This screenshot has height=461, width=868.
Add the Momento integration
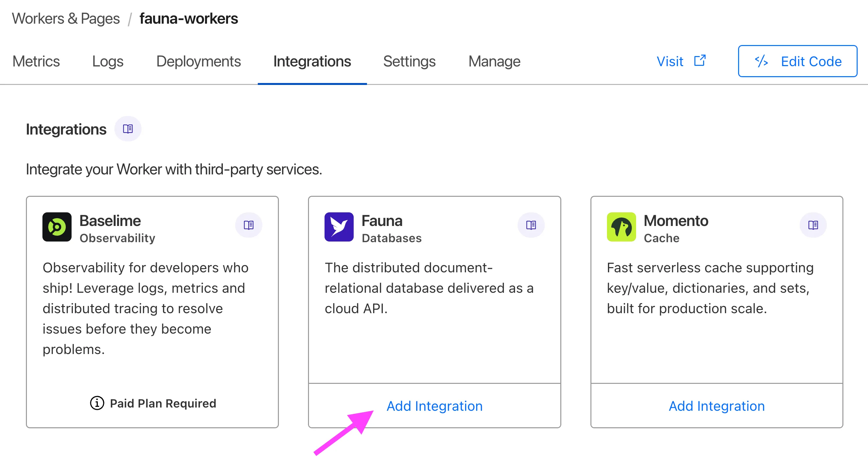click(x=716, y=406)
